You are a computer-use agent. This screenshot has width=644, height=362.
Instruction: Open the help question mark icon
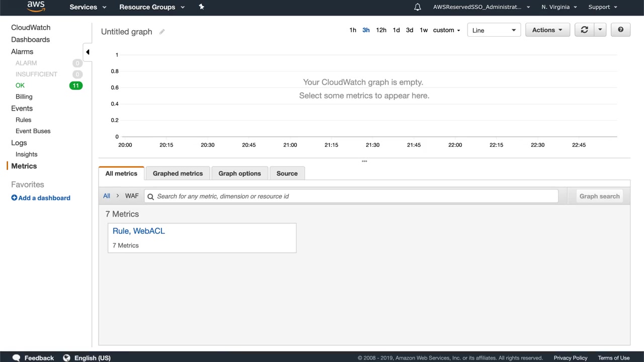tap(620, 30)
